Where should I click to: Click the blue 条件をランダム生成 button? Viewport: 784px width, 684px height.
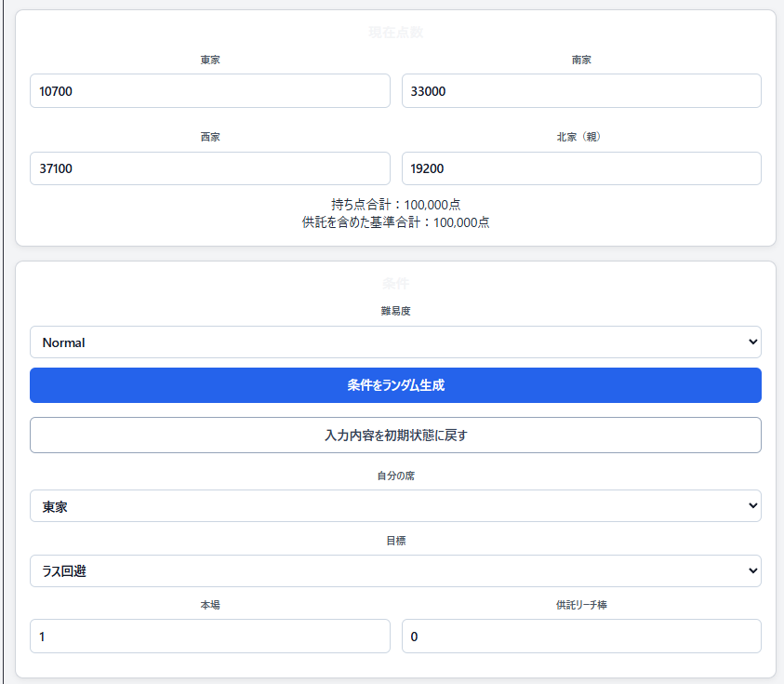pos(395,385)
